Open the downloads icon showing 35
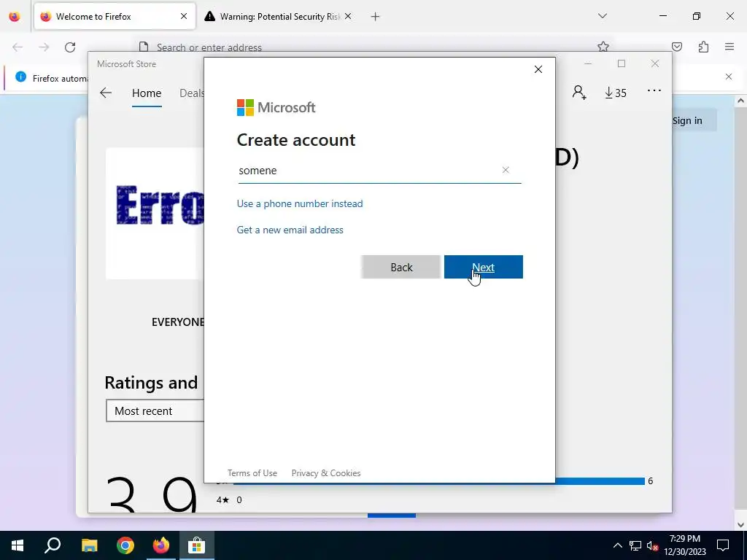This screenshot has height=560, width=747. (616, 93)
